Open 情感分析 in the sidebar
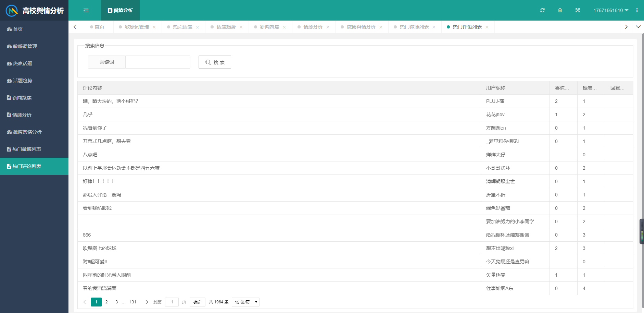Screen dimensions: 644x313 point(34,115)
